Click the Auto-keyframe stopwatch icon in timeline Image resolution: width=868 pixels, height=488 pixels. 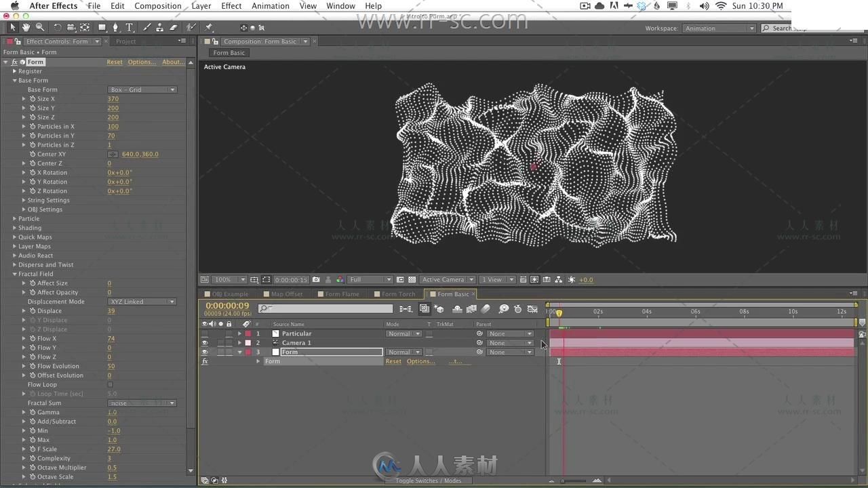(x=518, y=309)
